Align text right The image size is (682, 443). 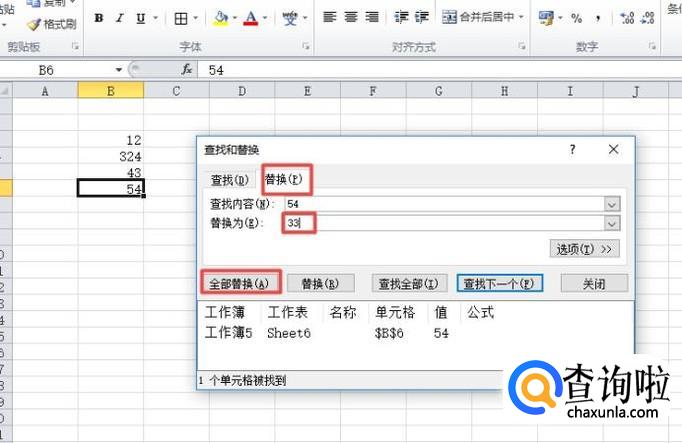(x=372, y=17)
